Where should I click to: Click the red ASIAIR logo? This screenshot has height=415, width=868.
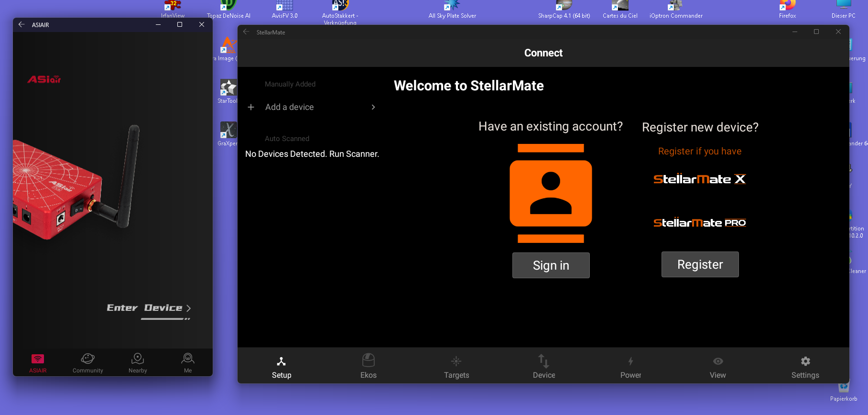[44, 79]
